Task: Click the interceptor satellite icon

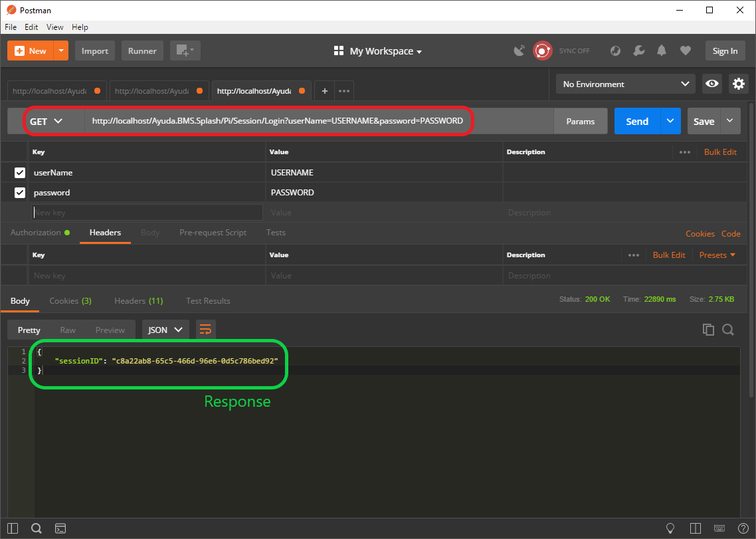Action: (x=520, y=51)
